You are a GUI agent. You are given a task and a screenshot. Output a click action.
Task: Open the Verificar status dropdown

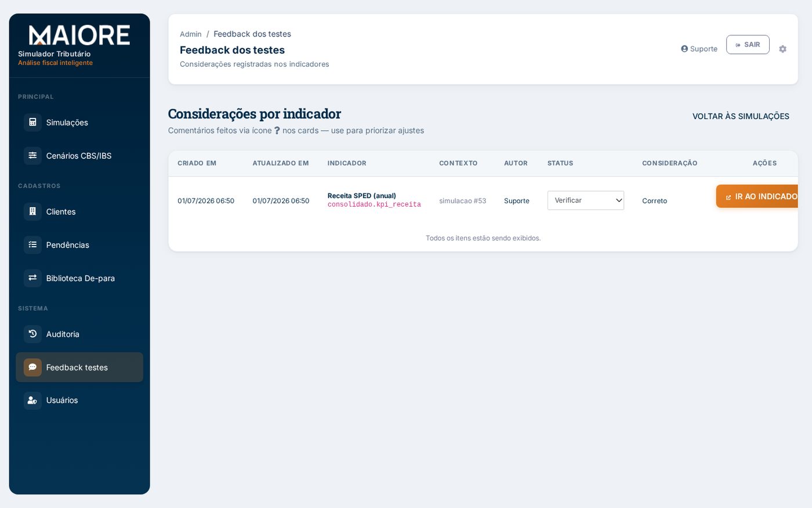(x=586, y=200)
